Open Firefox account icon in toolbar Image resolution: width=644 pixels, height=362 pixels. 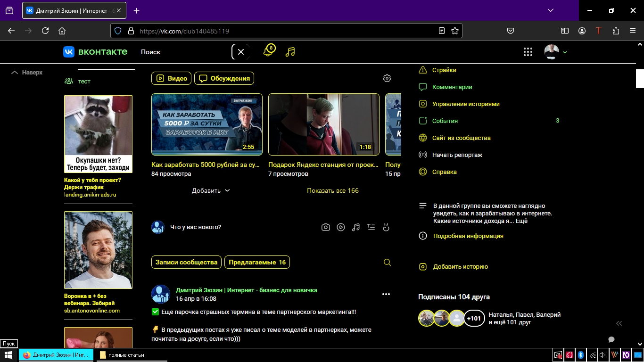point(582,31)
